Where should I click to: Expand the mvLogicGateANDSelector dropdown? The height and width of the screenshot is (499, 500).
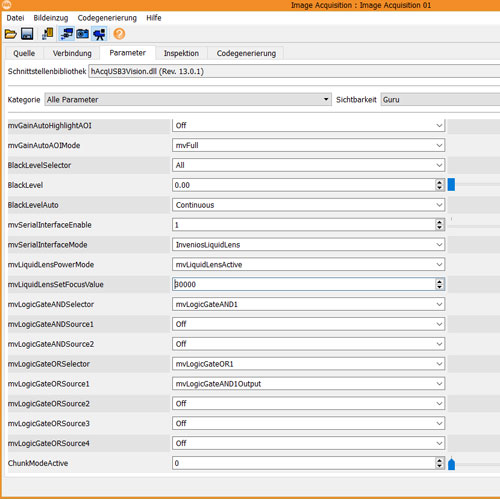click(x=309, y=304)
